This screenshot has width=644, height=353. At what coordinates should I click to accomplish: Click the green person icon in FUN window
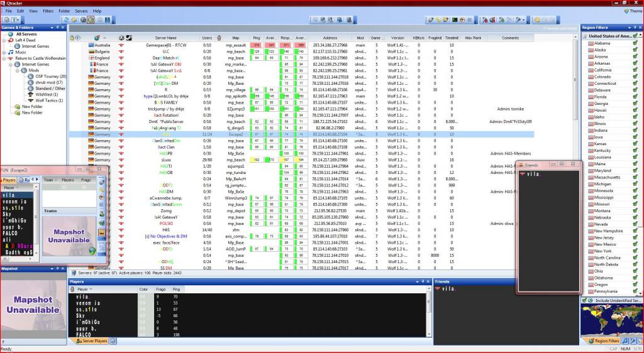click(102, 214)
